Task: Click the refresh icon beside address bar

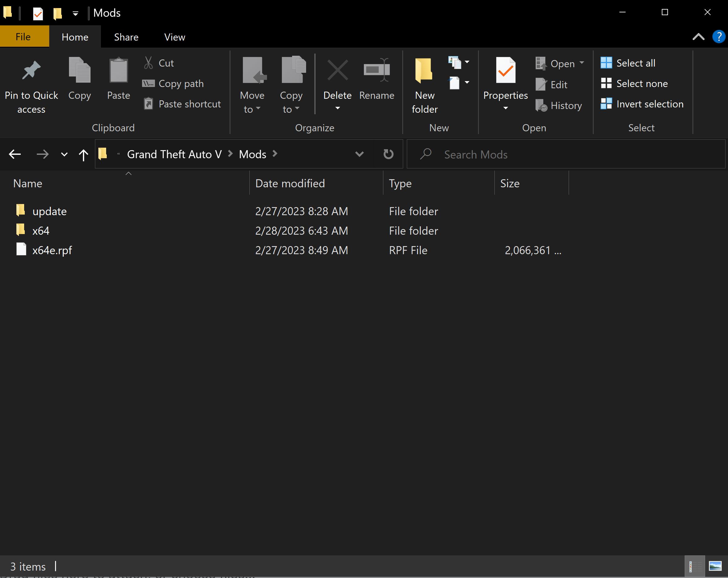Action: [x=388, y=154]
